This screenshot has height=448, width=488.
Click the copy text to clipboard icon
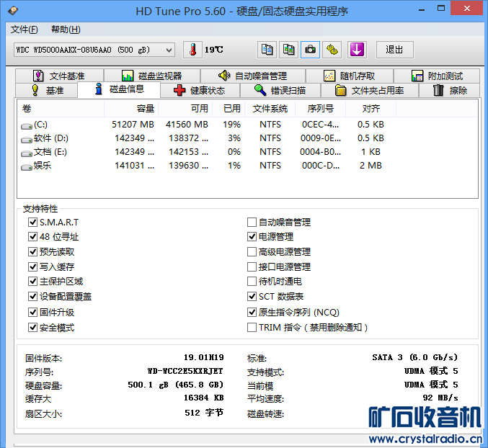[267, 50]
